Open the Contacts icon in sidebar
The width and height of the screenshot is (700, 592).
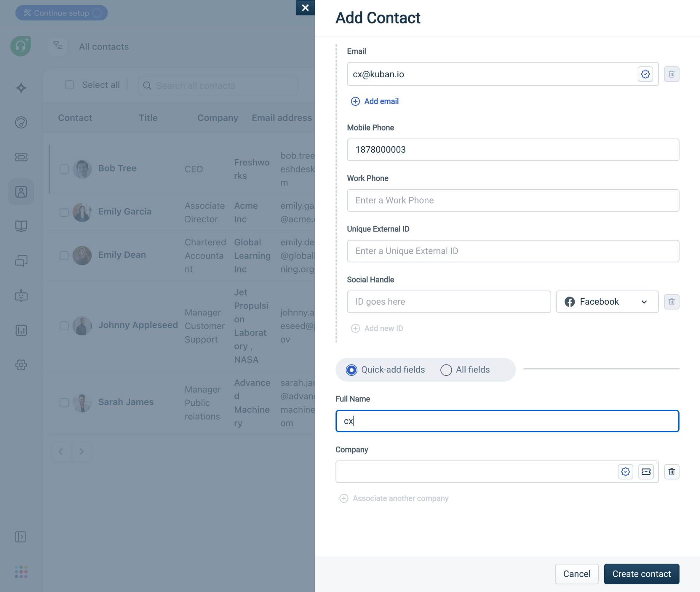click(21, 192)
